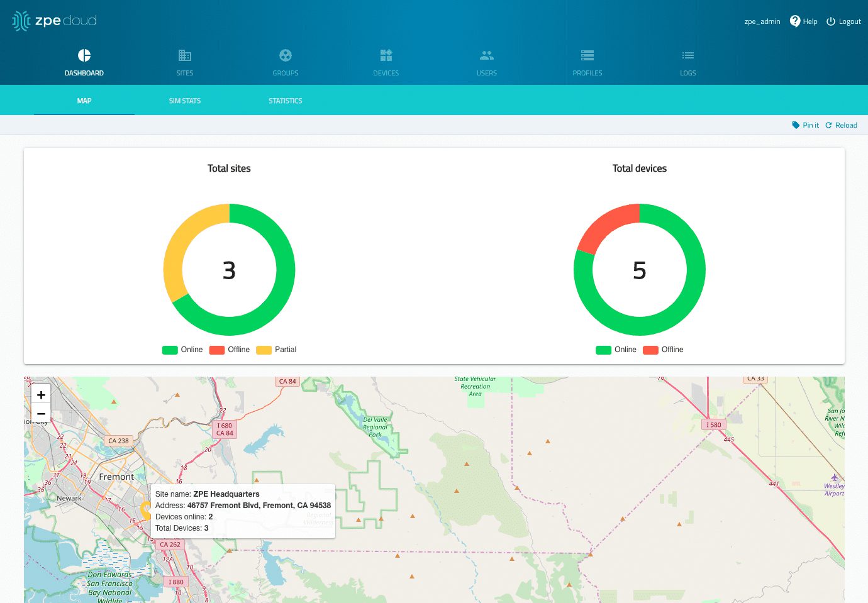Reload the dashboard data
The height and width of the screenshot is (603, 868).
coord(841,125)
